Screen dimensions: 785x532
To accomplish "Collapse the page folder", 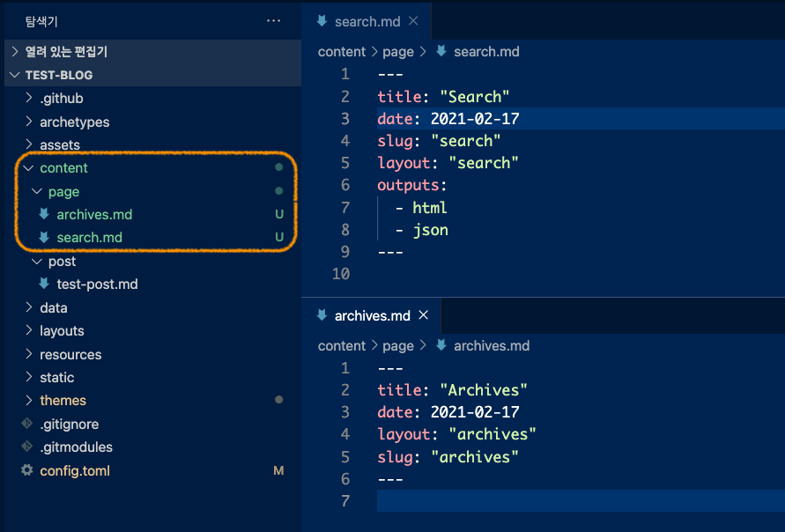I will pos(37,191).
